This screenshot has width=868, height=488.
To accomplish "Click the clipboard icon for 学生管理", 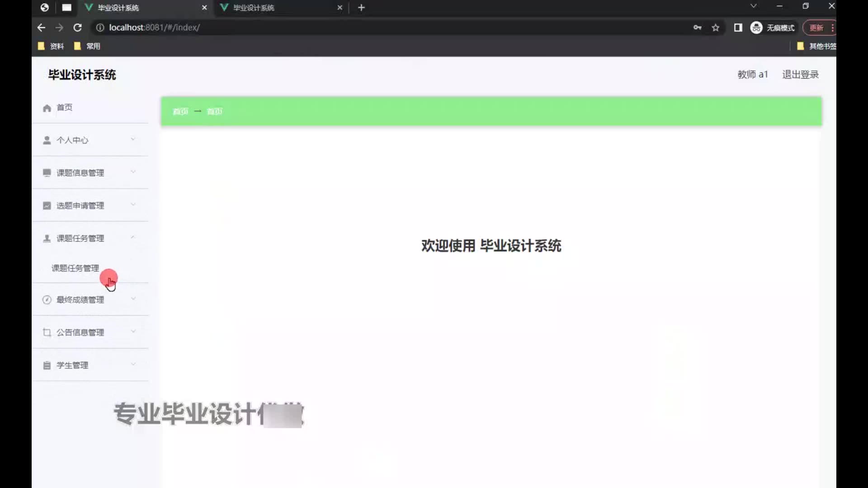I will point(47,366).
